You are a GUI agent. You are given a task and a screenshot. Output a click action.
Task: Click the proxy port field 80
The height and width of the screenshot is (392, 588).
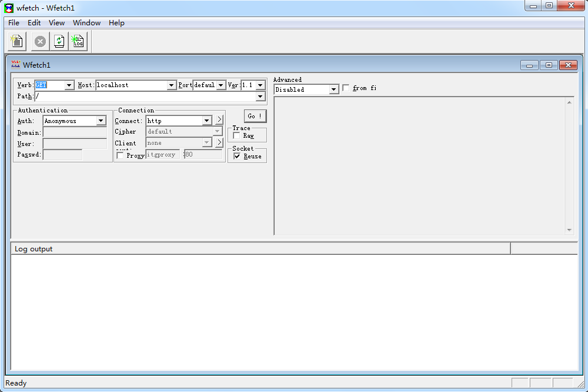tap(203, 154)
